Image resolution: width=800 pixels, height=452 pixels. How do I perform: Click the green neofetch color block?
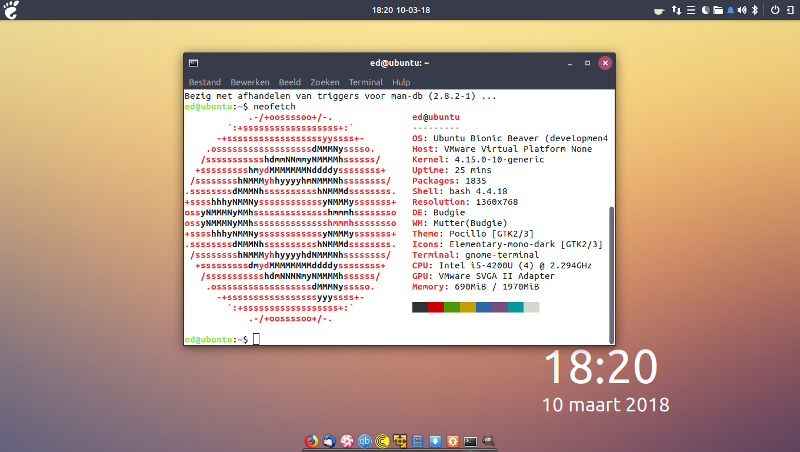point(452,307)
